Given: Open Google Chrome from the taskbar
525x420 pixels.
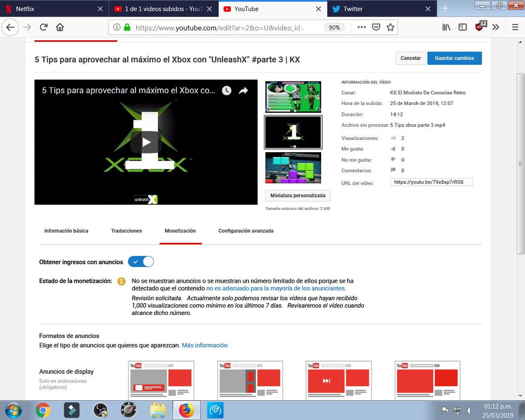Looking at the screenshot, I should click(42, 410).
